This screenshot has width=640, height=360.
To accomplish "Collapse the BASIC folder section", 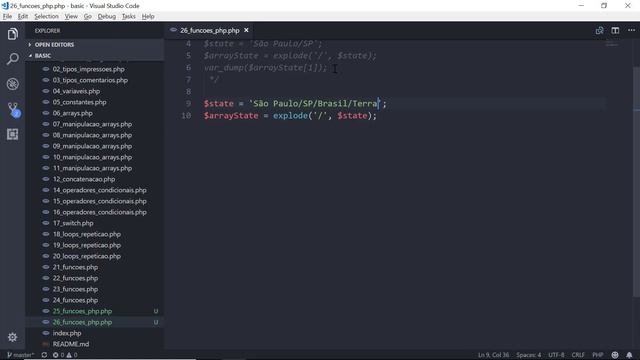I will 95,56.
